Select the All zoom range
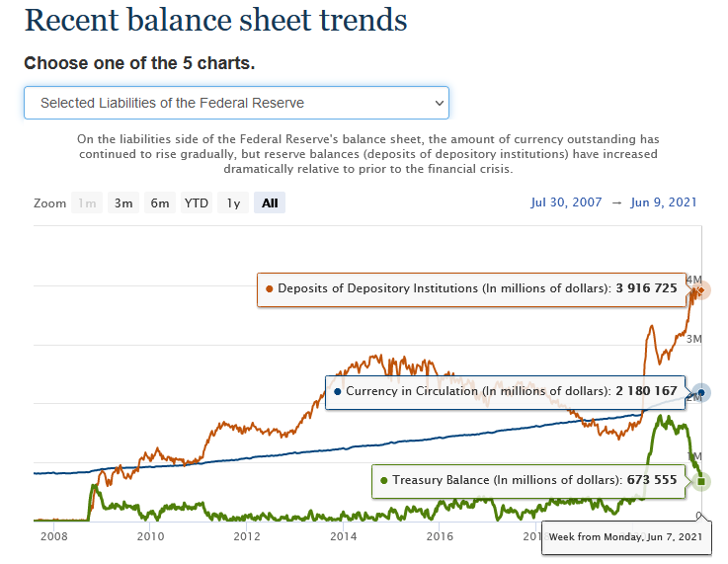 [x=270, y=202]
